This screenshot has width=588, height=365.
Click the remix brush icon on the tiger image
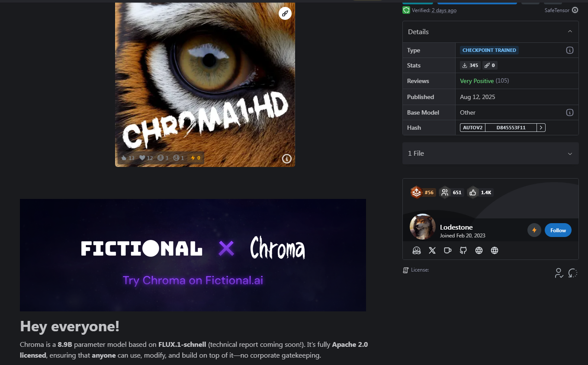285,13
